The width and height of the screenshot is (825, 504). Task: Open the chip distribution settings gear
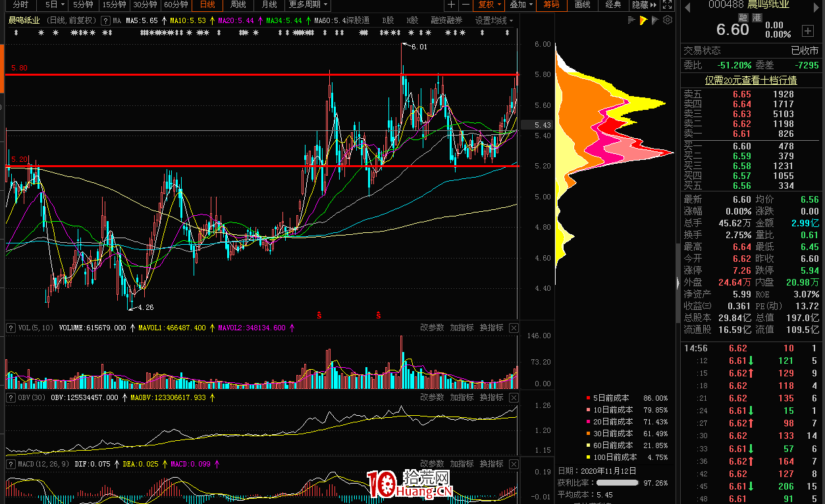pos(668,20)
